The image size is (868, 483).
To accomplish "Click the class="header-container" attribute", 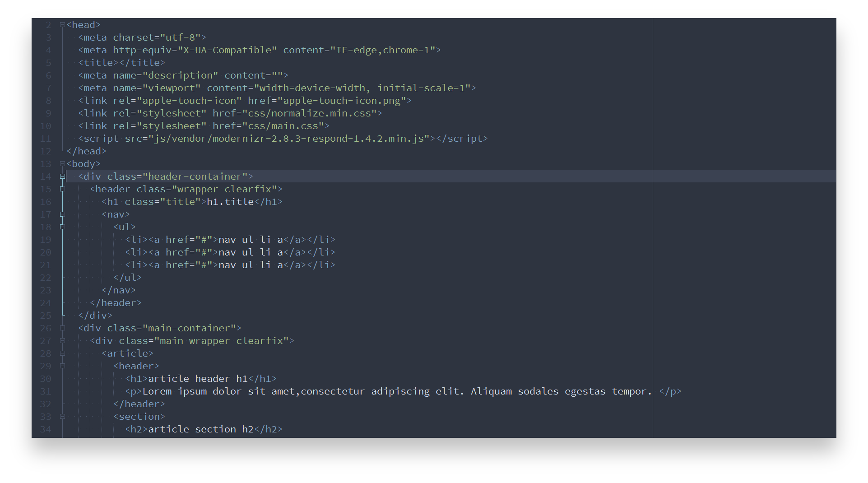I will coord(177,176).
